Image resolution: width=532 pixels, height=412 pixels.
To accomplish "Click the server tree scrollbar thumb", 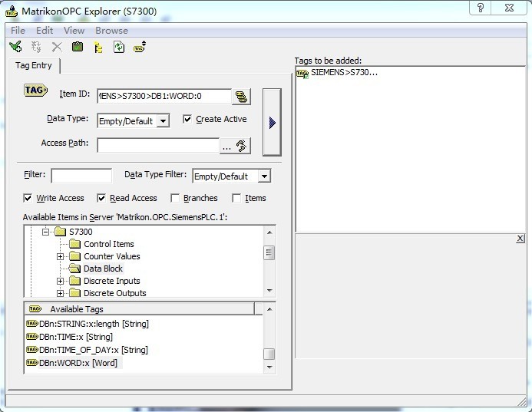I will 269,252.
